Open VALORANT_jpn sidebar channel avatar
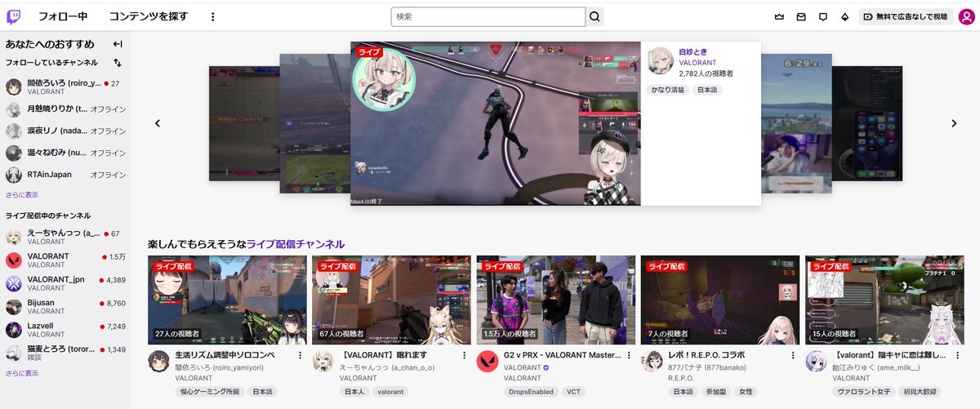This screenshot has height=409, width=980. pos(14,283)
